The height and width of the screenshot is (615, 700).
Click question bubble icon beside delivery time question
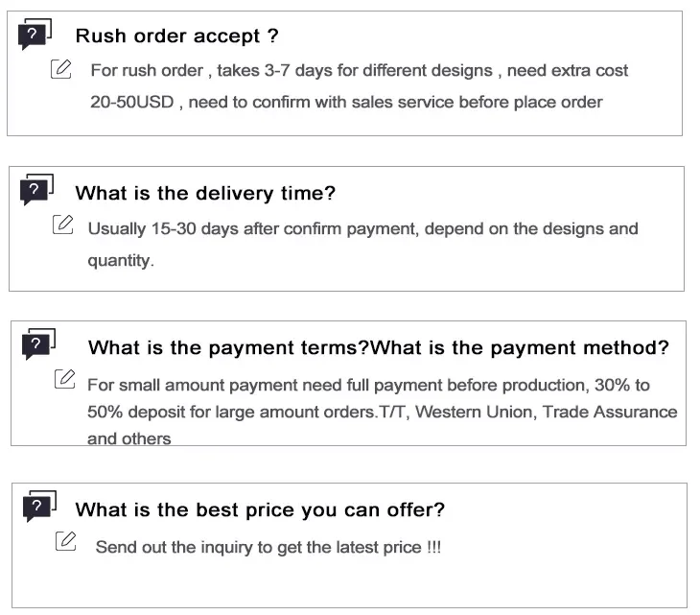pos(36,190)
